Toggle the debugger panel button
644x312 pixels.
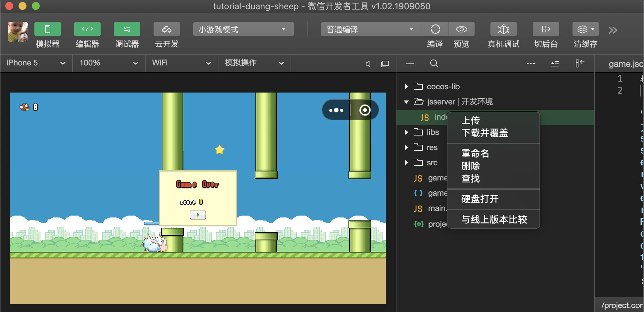point(127,29)
